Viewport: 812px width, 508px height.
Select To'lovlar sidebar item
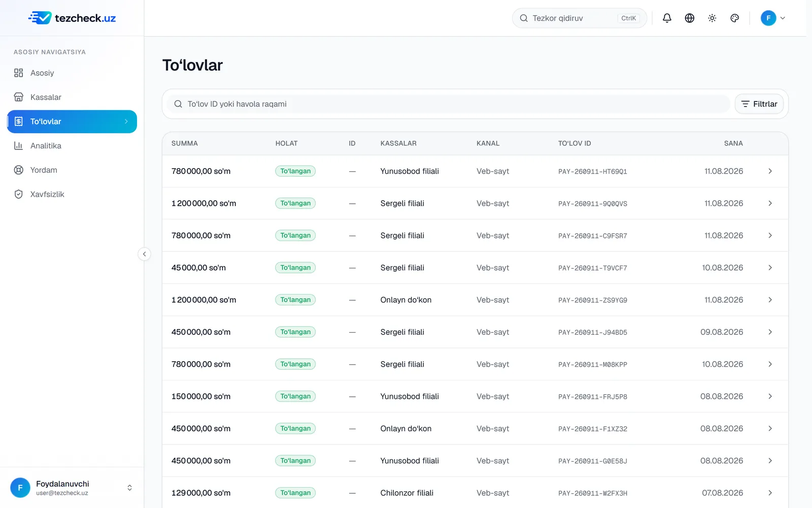72,121
